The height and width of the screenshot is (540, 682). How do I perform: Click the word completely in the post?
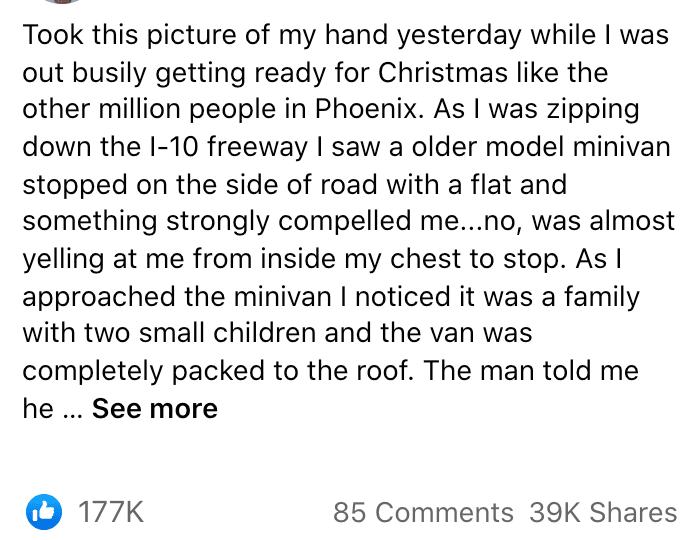[x=93, y=372]
